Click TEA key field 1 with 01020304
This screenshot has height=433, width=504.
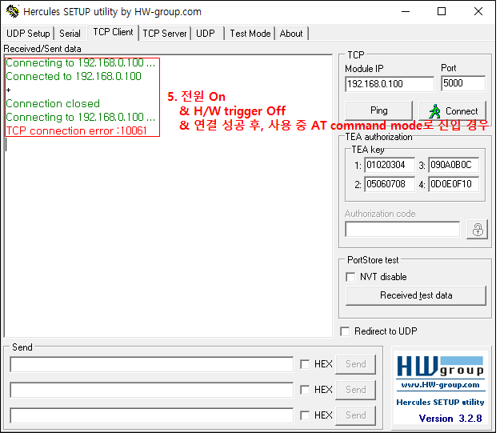pos(390,165)
